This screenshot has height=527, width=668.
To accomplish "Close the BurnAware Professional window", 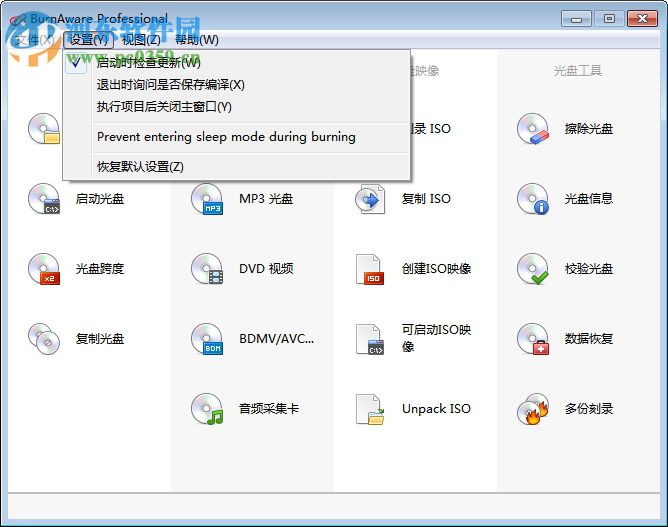I will tap(642, 19).
